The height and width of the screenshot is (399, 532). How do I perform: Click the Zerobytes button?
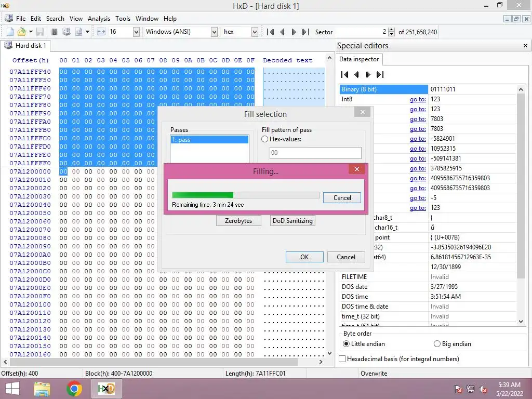point(238,220)
